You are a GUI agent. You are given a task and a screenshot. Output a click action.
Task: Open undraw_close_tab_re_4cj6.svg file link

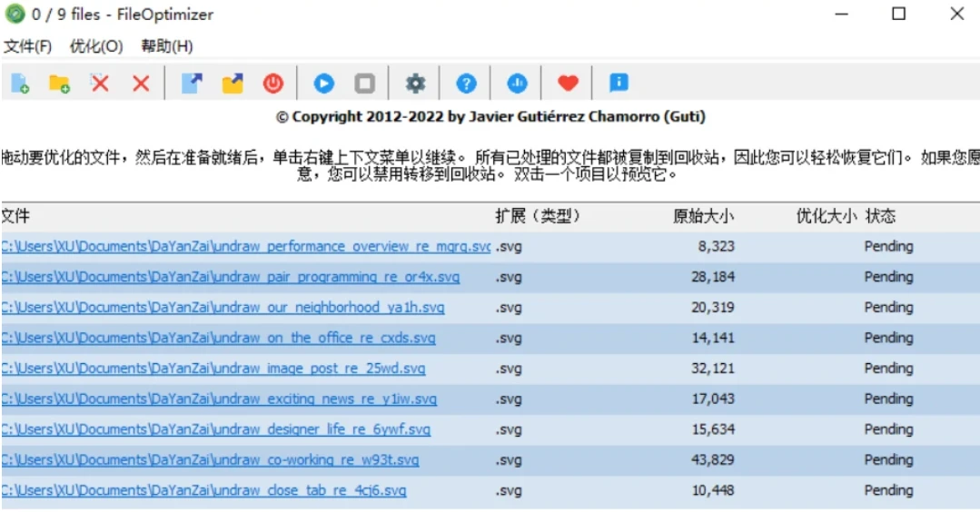[x=203, y=490]
